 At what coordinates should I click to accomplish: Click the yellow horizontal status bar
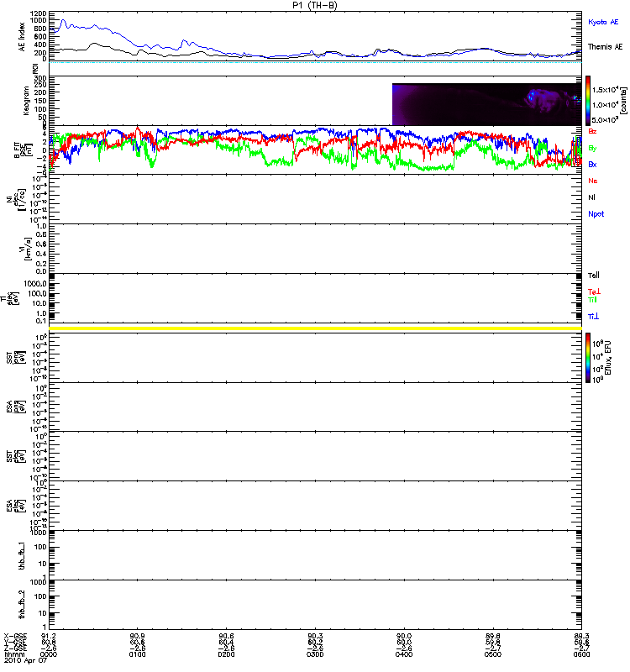point(316,328)
